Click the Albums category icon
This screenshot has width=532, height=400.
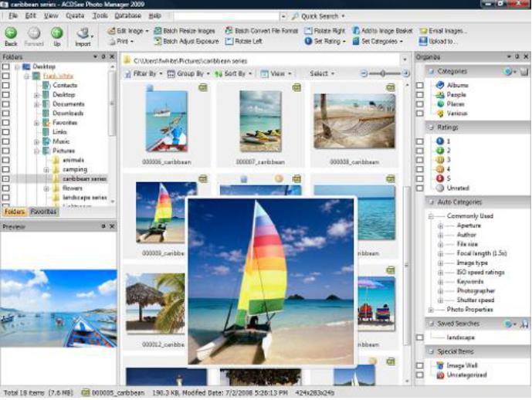pos(440,85)
